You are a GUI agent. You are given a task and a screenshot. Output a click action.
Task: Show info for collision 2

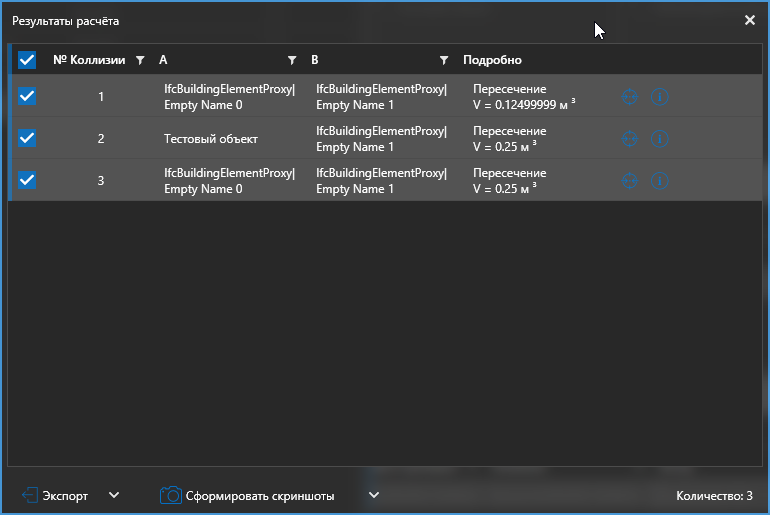(x=660, y=139)
